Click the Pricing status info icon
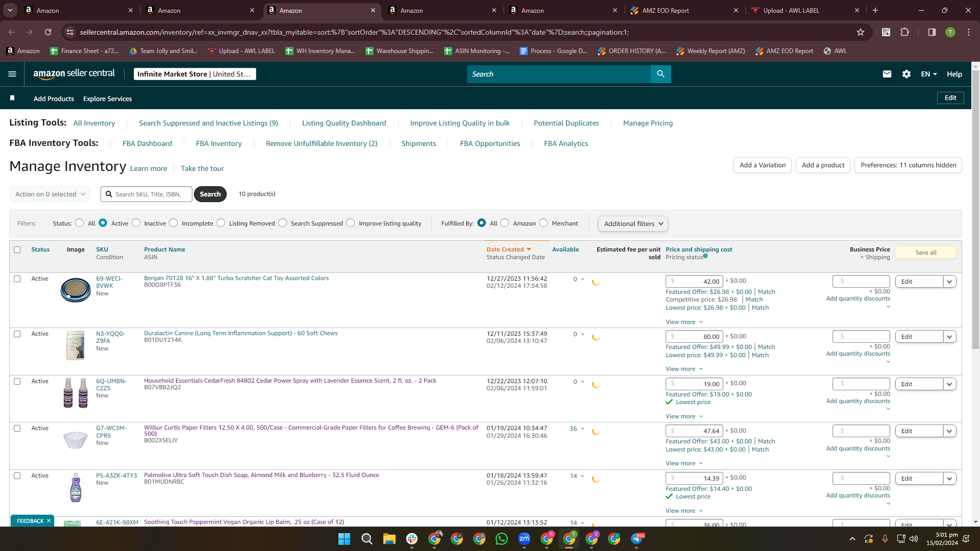The width and height of the screenshot is (980, 551). pyautogui.click(x=705, y=256)
